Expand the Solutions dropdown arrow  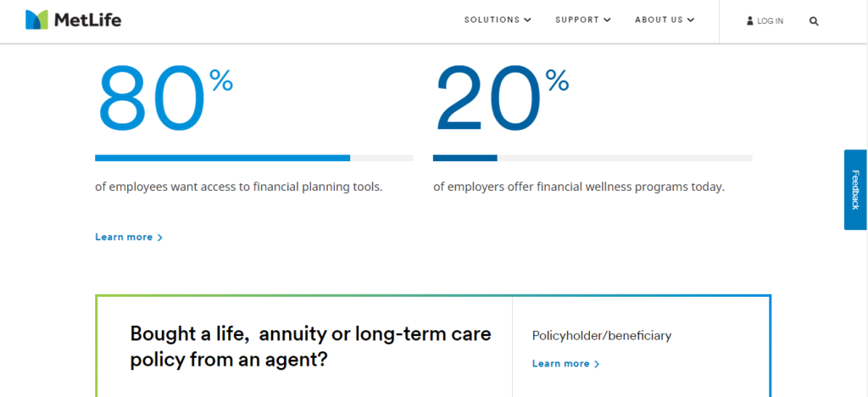pyautogui.click(x=527, y=20)
